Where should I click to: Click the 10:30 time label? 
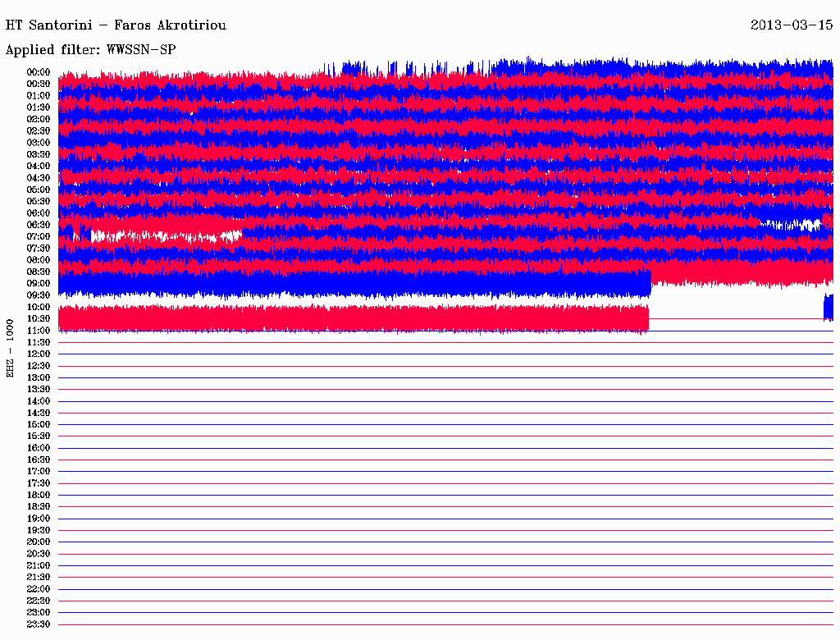point(39,318)
